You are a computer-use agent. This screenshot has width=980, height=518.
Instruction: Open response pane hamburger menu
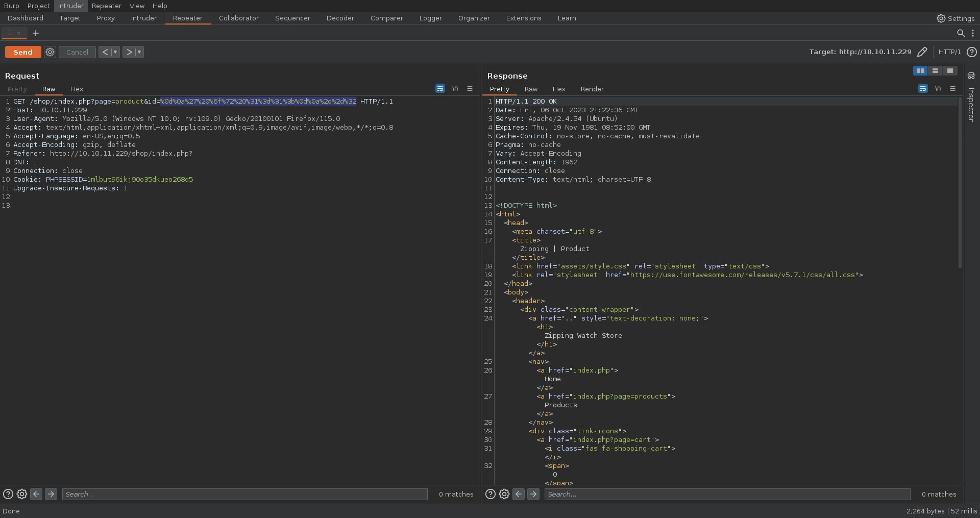point(952,89)
